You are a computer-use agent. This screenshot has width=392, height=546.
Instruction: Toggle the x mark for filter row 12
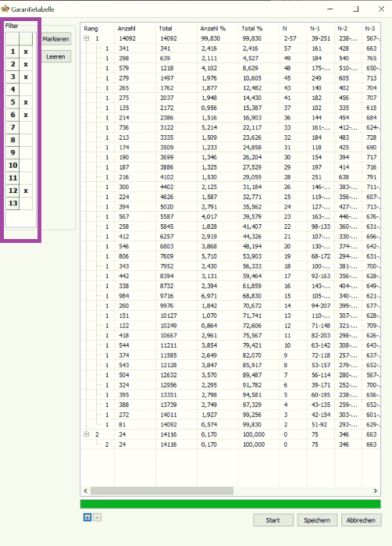[x=26, y=191]
